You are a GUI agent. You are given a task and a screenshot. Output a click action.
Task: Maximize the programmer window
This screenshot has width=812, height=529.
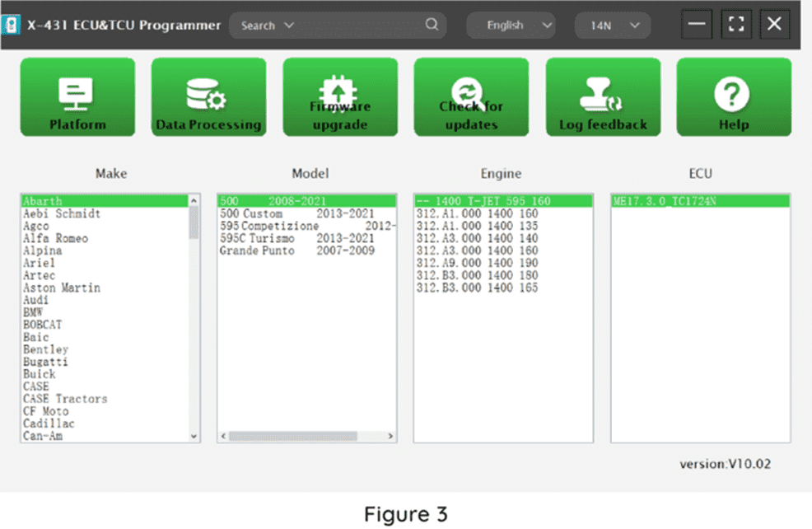tap(736, 24)
